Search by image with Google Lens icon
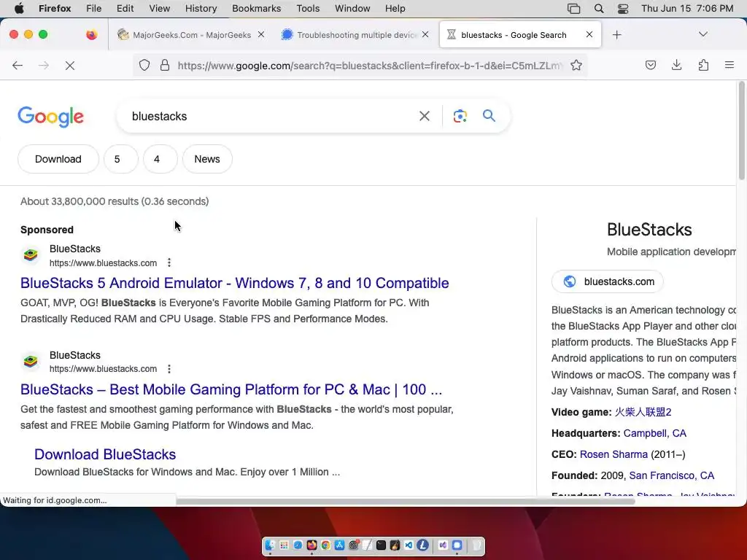This screenshot has height=560, width=747. [460, 116]
